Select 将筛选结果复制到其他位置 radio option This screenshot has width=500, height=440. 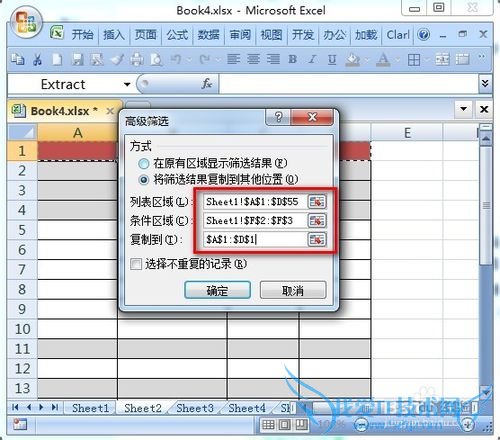(144, 180)
